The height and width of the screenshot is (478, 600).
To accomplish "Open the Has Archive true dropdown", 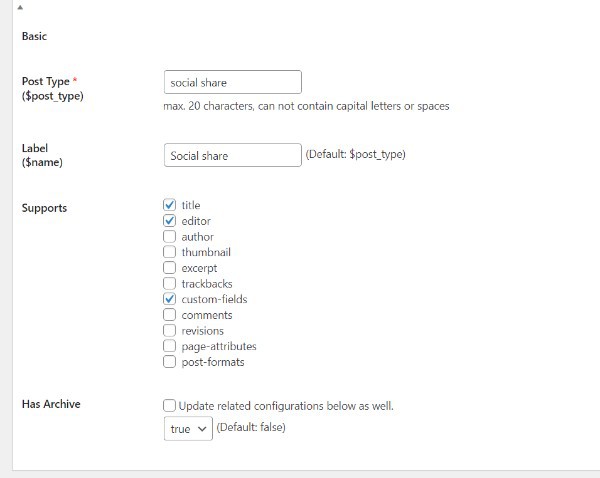I will 188,429.
